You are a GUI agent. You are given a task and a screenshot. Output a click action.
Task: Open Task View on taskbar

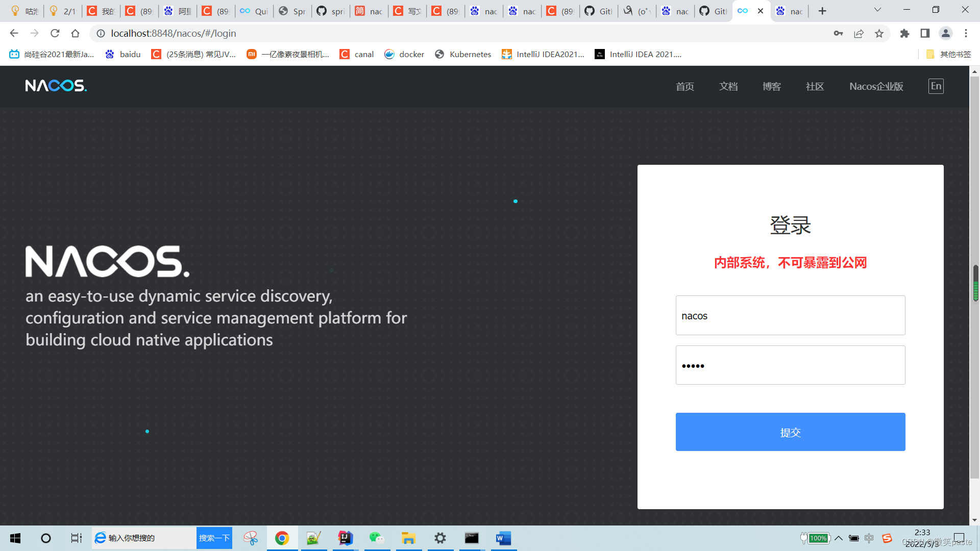(x=76, y=538)
